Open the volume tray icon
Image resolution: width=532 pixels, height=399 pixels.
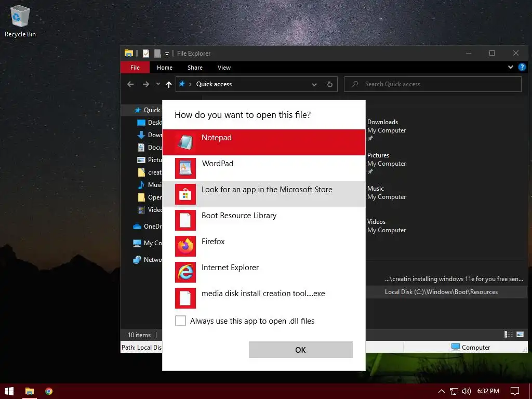(x=467, y=391)
